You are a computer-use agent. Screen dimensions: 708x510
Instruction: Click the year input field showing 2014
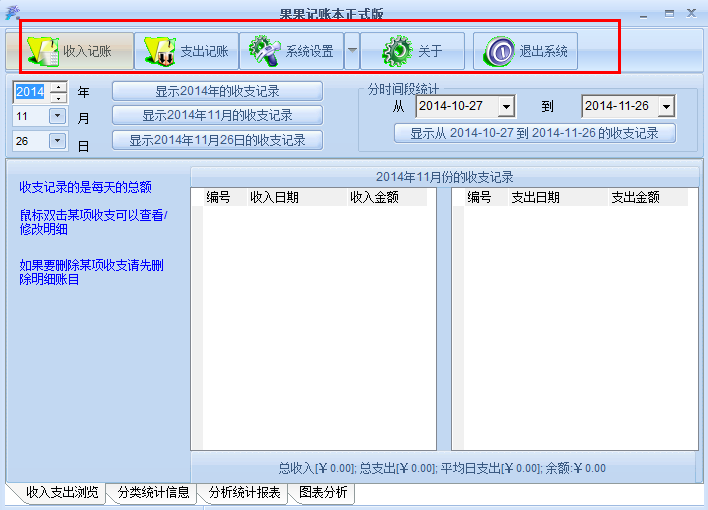click(31, 92)
